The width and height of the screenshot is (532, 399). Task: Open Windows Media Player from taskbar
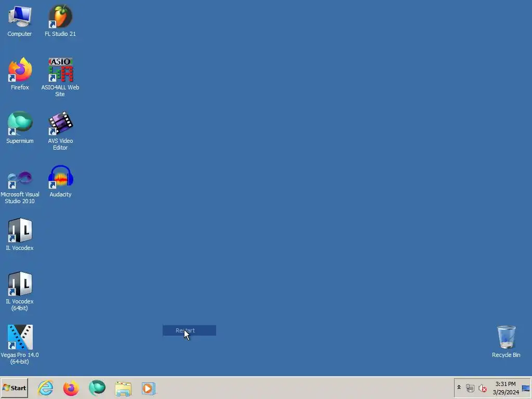coord(148,389)
